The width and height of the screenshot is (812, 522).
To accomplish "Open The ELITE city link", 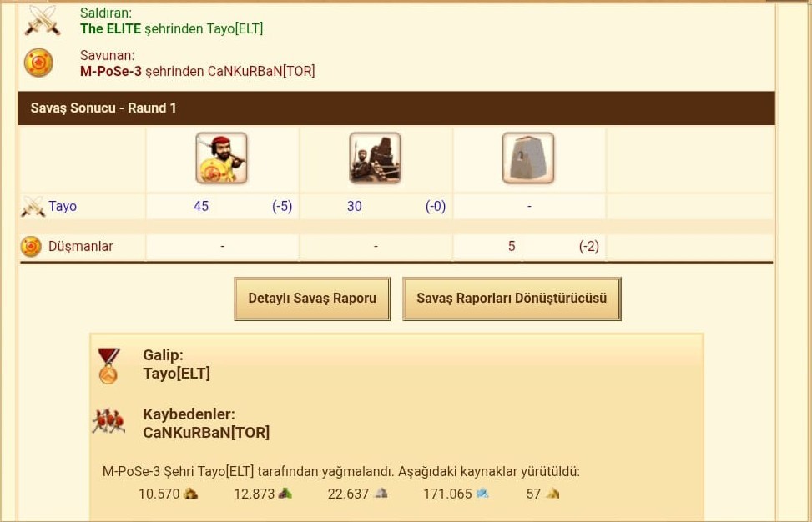I will point(111,29).
